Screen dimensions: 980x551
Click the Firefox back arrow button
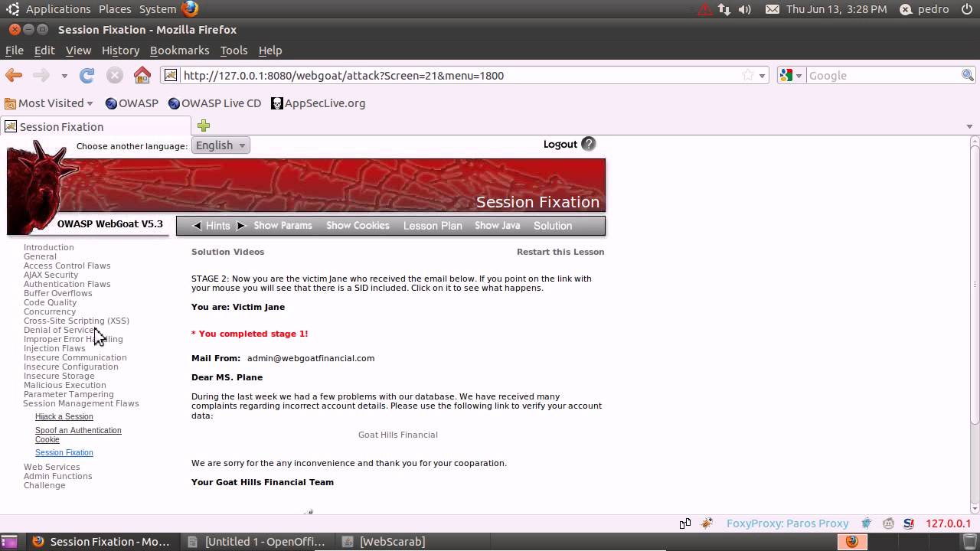(14, 75)
